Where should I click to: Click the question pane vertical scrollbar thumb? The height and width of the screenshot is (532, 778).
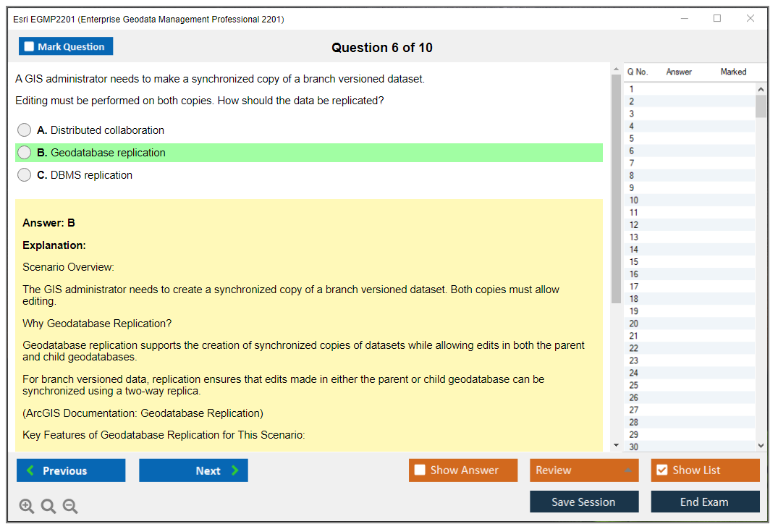coord(616,189)
